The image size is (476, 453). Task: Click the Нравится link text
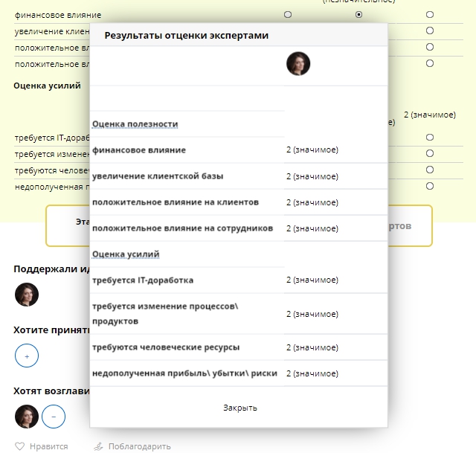[48, 446]
